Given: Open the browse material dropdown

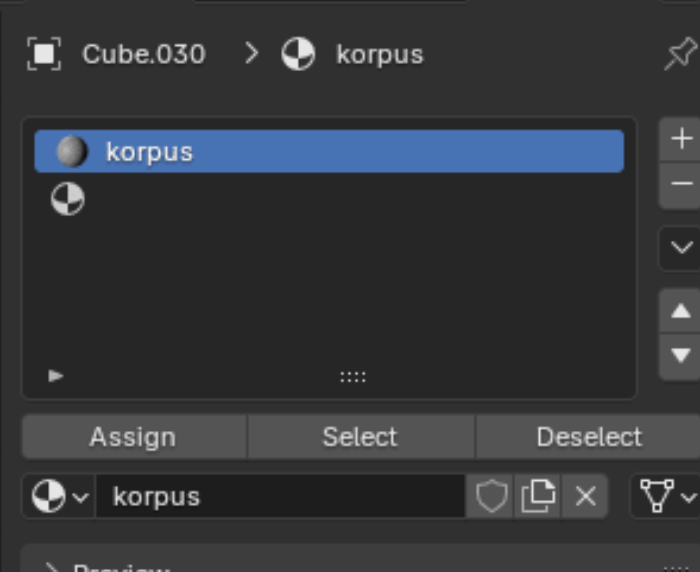Looking at the screenshot, I should pyautogui.click(x=59, y=496).
